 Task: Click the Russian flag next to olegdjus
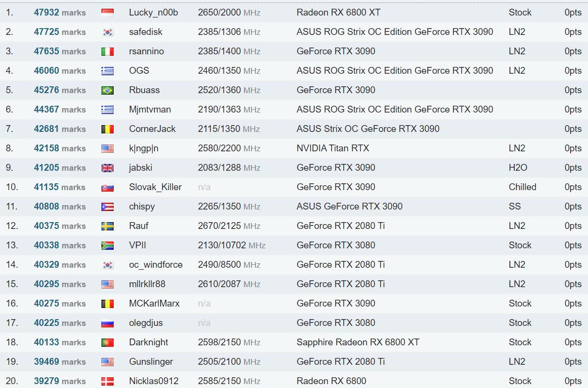coord(107,323)
